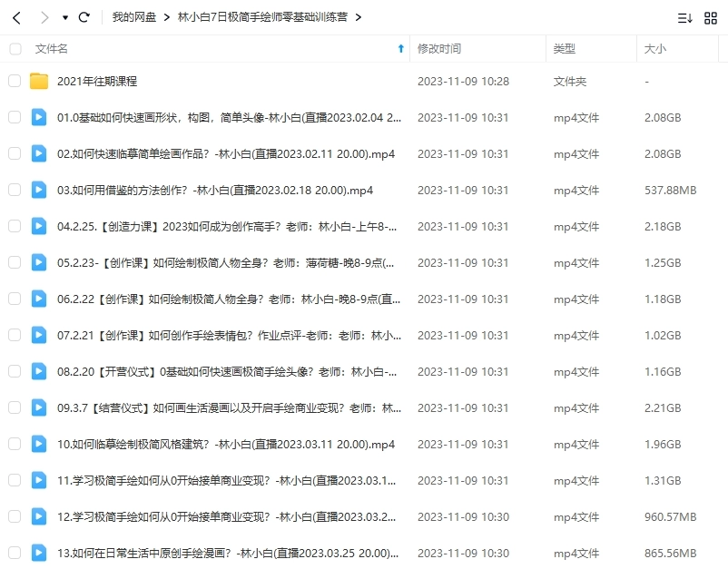
Task: Open the navigation history dropdown arrow
Action: click(64, 18)
